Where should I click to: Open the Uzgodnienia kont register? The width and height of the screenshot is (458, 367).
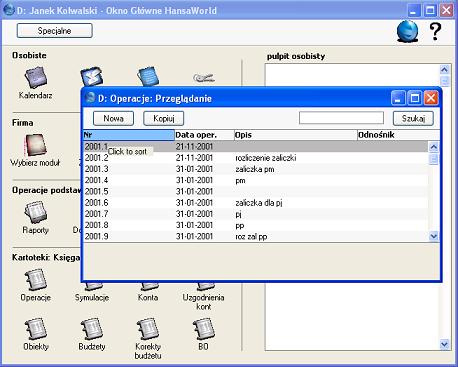click(x=203, y=302)
